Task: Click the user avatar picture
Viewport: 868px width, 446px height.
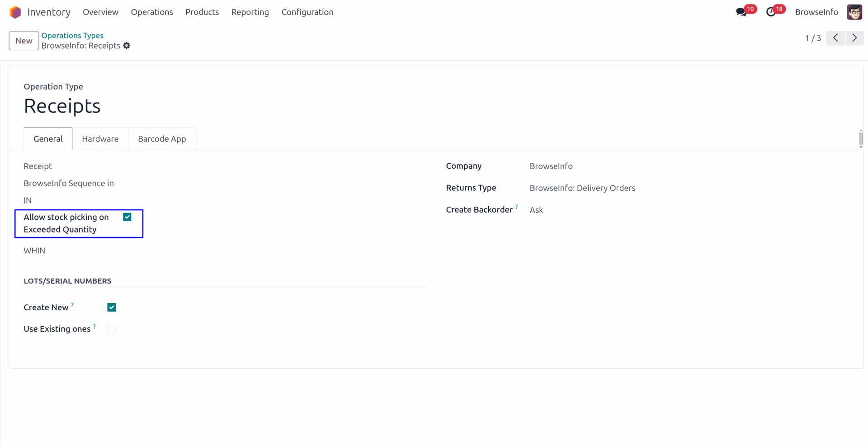Action: 854,12
